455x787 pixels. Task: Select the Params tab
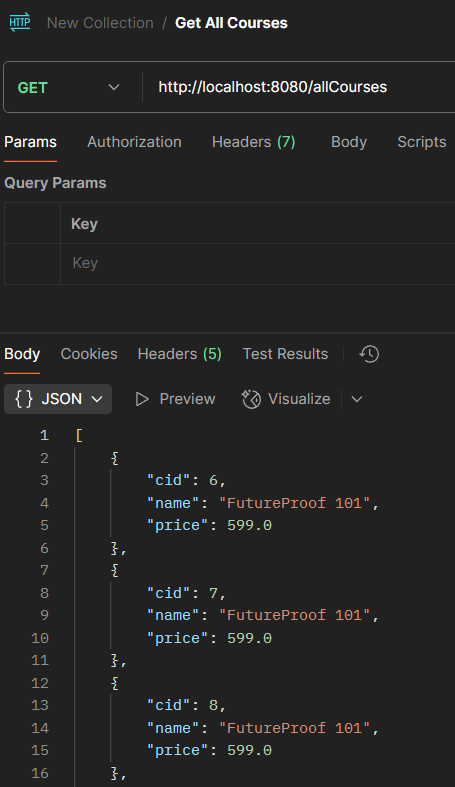[31, 142]
